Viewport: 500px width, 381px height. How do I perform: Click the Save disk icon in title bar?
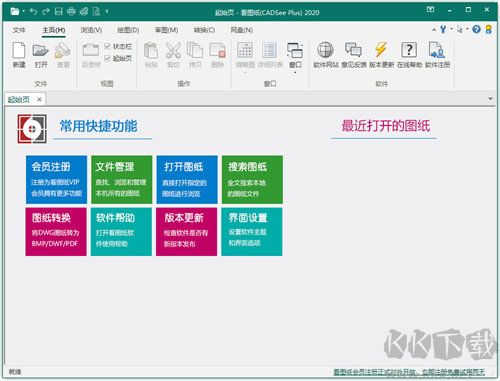[x=59, y=12]
